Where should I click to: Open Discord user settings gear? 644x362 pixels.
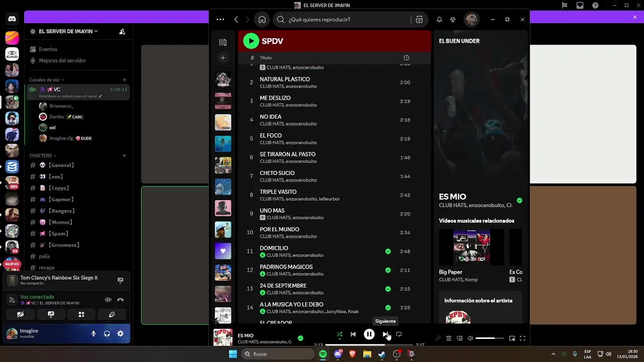pyautogui.click(x=120, y=333)
